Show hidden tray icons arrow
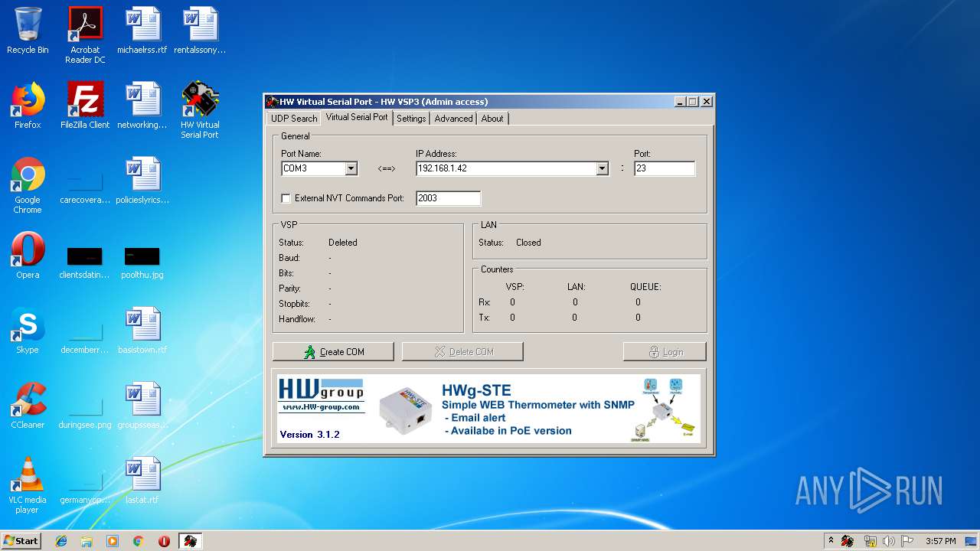 point(831,541)
